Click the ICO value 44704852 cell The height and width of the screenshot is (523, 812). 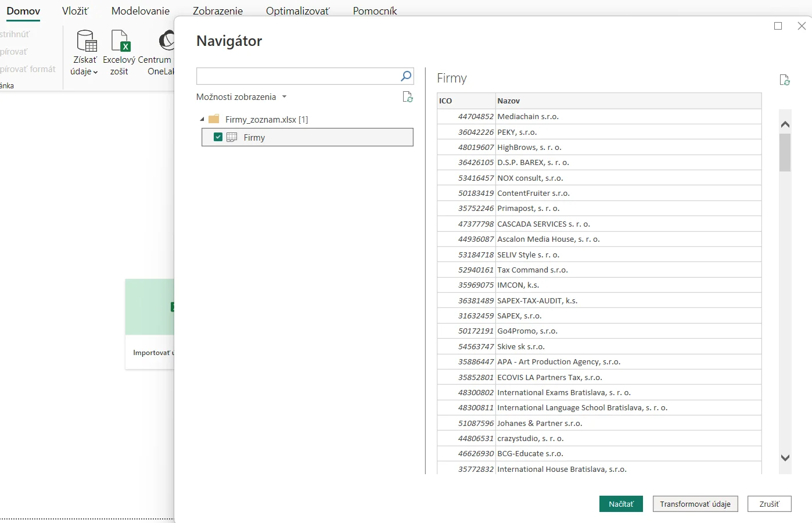[x=466, y=116]
